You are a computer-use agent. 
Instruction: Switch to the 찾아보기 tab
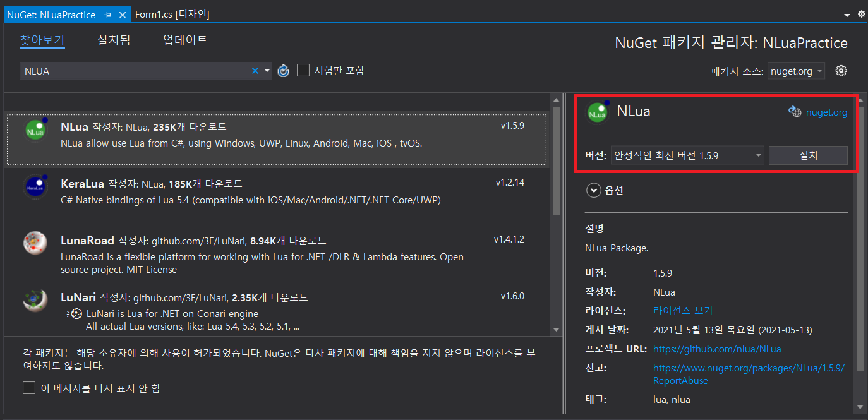tap(42, 40)
